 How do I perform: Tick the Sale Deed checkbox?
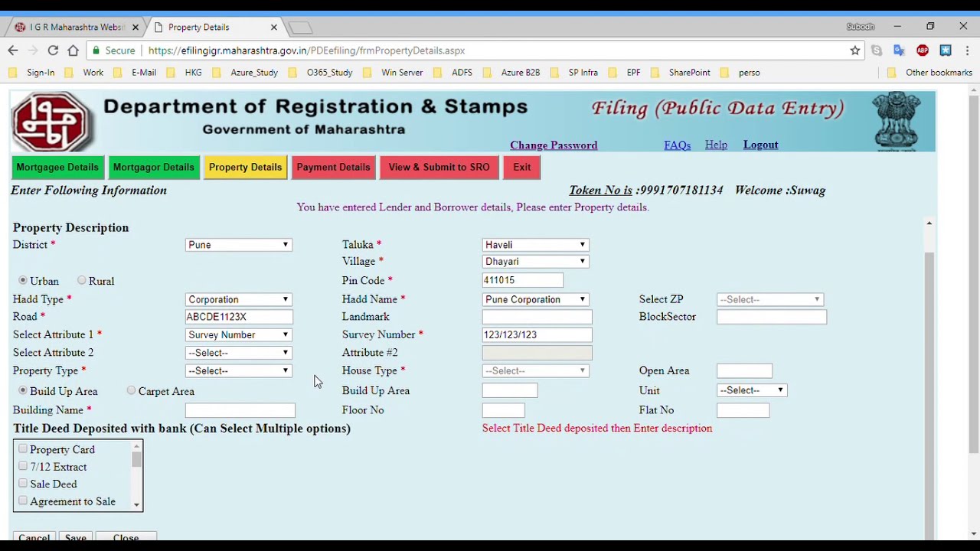click(x=23, y=484)
